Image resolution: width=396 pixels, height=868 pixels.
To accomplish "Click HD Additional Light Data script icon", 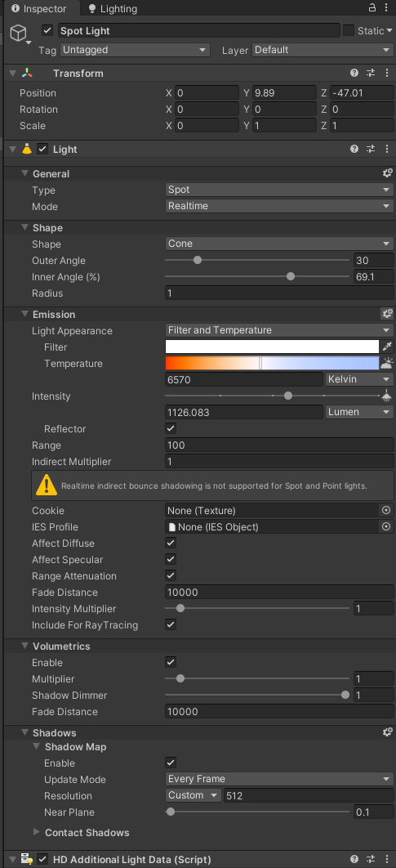I will (x=27, y=859).
